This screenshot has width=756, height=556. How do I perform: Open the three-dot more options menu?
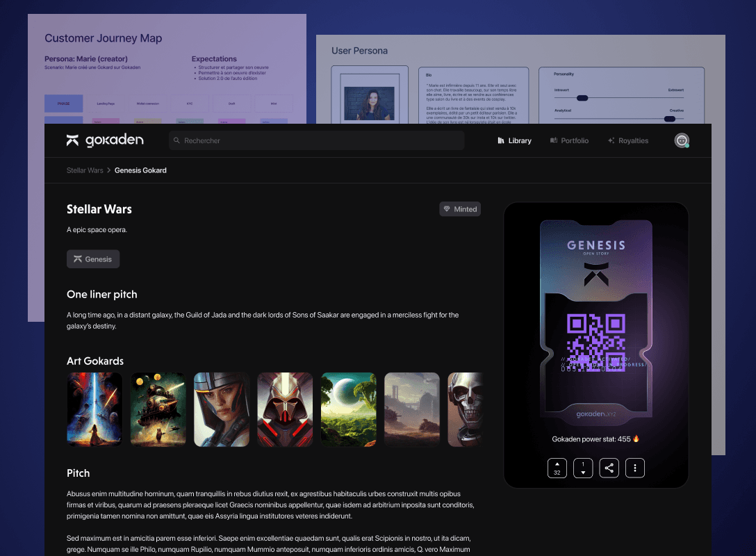pyautogui.click(x=635, y=468)
